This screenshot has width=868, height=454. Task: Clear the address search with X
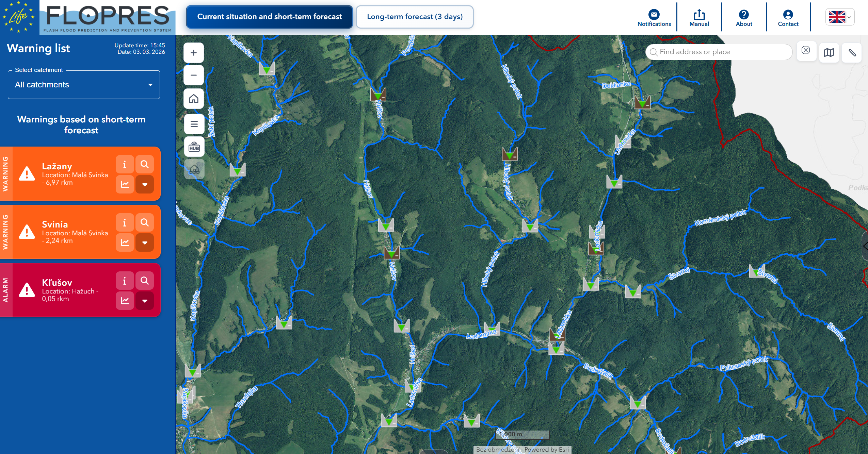pyautogui.click(x=806, y=50)
